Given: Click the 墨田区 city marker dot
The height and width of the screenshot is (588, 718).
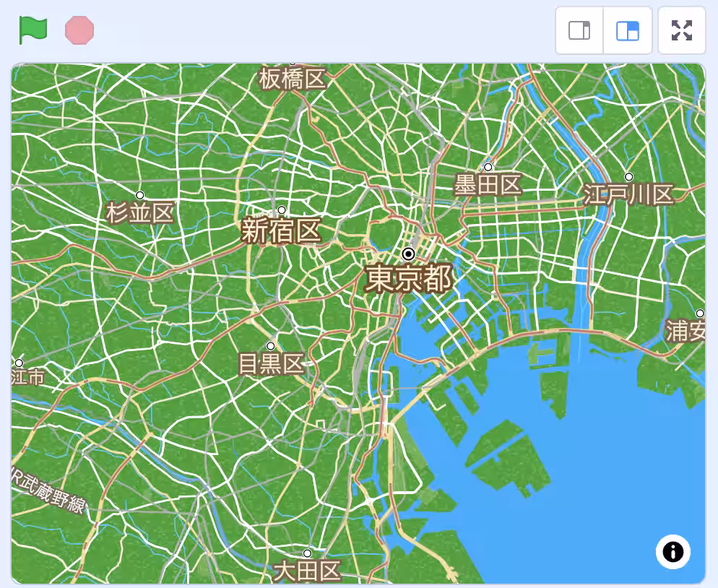Looking at the screenshot, I should click(488, 168).
